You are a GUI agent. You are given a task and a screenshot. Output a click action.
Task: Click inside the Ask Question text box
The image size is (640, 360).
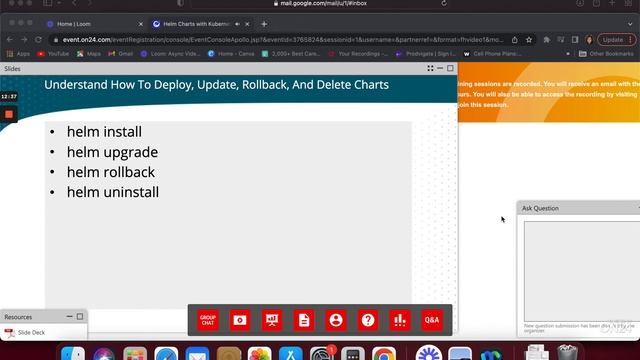[x=582, y=271]
